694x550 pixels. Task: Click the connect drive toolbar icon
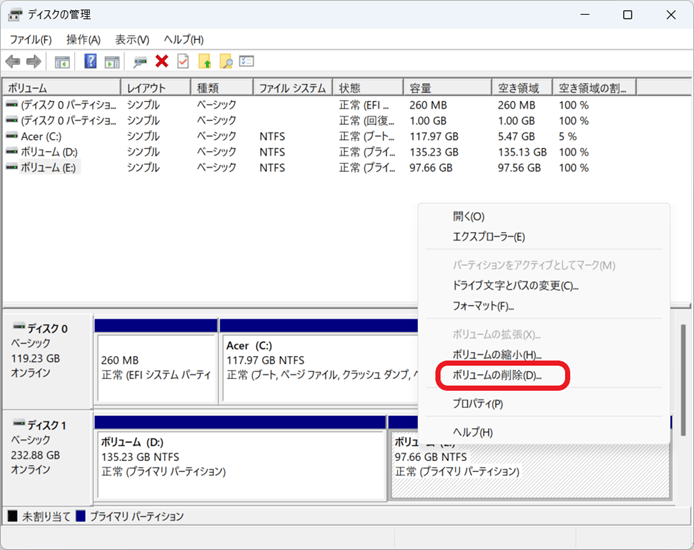pos(140,62)
